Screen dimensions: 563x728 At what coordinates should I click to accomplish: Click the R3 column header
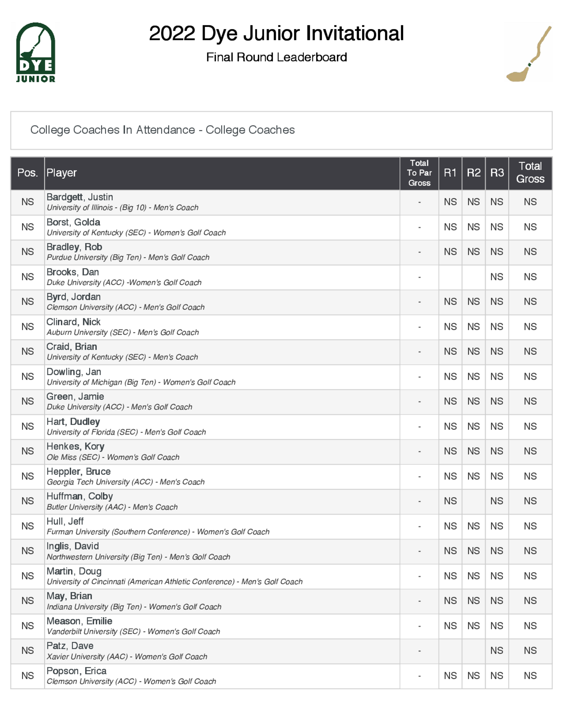tap(497, 173)
